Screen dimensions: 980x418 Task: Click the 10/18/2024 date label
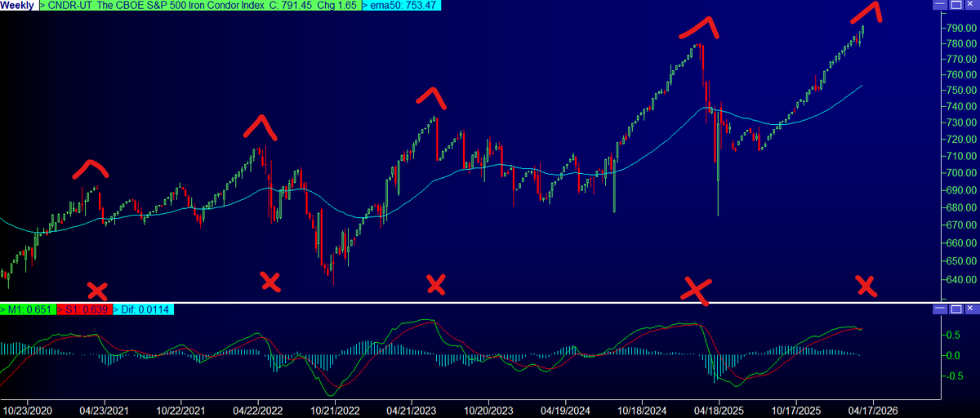pos(641,410)
